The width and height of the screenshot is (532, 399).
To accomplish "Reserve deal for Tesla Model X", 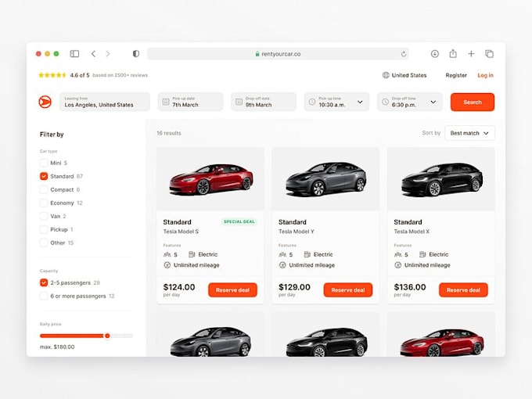I will 463,290.
